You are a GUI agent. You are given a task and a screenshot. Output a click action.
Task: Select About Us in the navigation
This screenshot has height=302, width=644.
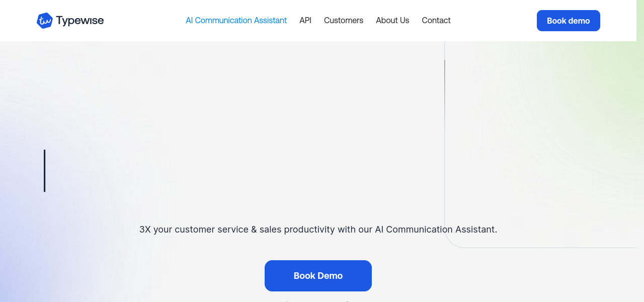point(392,21)
